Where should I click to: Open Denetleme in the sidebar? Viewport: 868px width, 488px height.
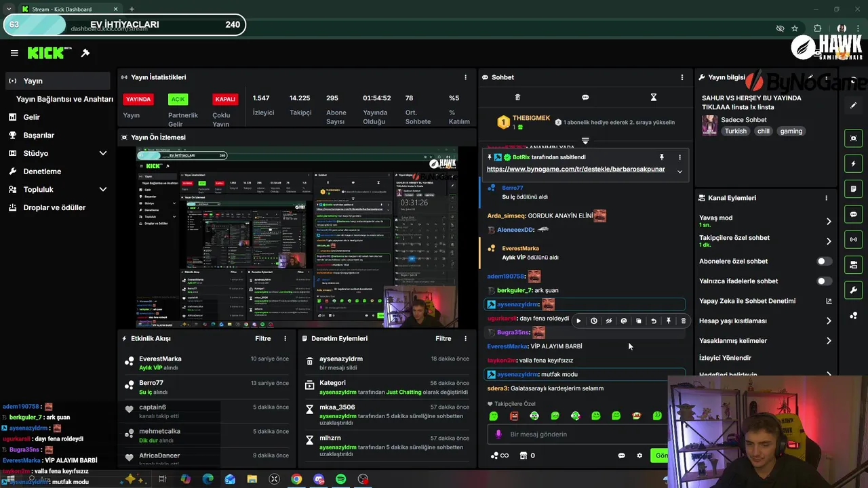click(x=42, y=171)
